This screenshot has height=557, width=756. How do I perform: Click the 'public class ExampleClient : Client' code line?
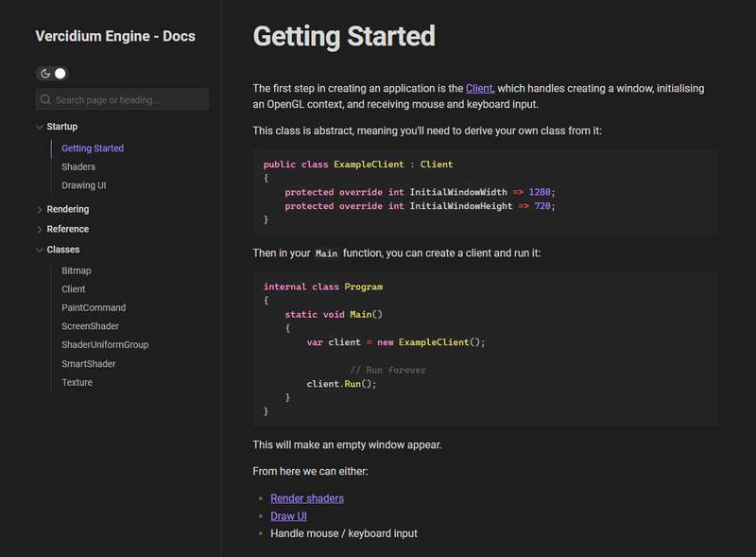point(358,165)
